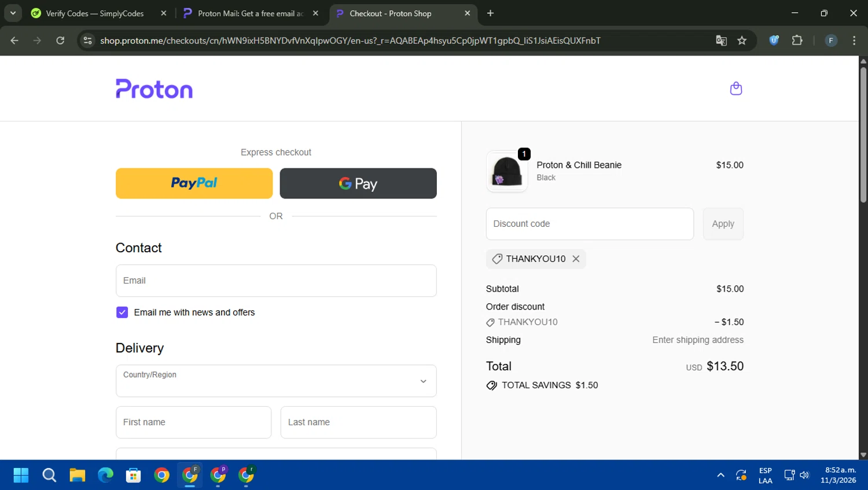Click the Order discount -$1.50 value
The width and height of the screenshot is (868, 490).
(x=729, y=322)
